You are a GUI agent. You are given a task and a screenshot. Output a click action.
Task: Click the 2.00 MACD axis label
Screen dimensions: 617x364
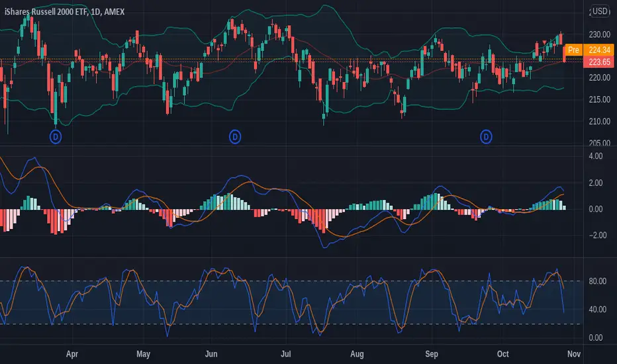point(595,183)
